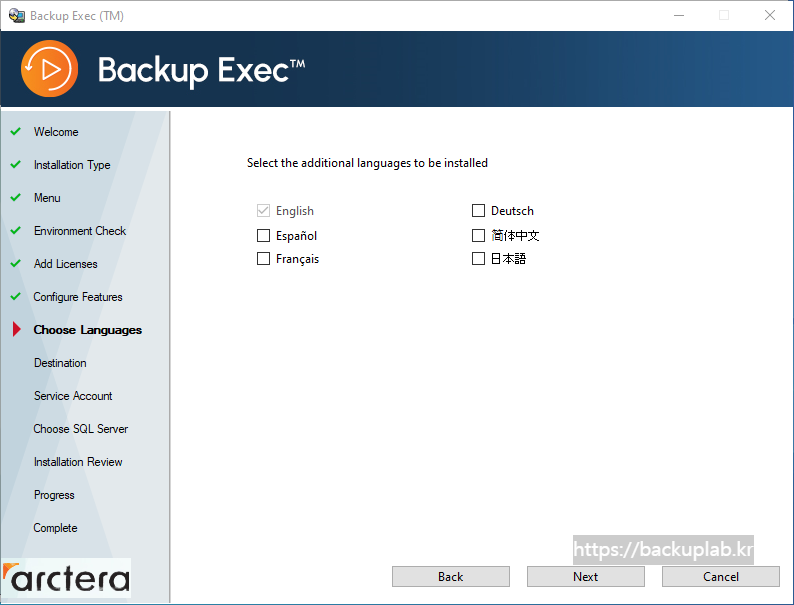Select the Environment Check step
794x605 pixels.
click(x=80, y=231)
